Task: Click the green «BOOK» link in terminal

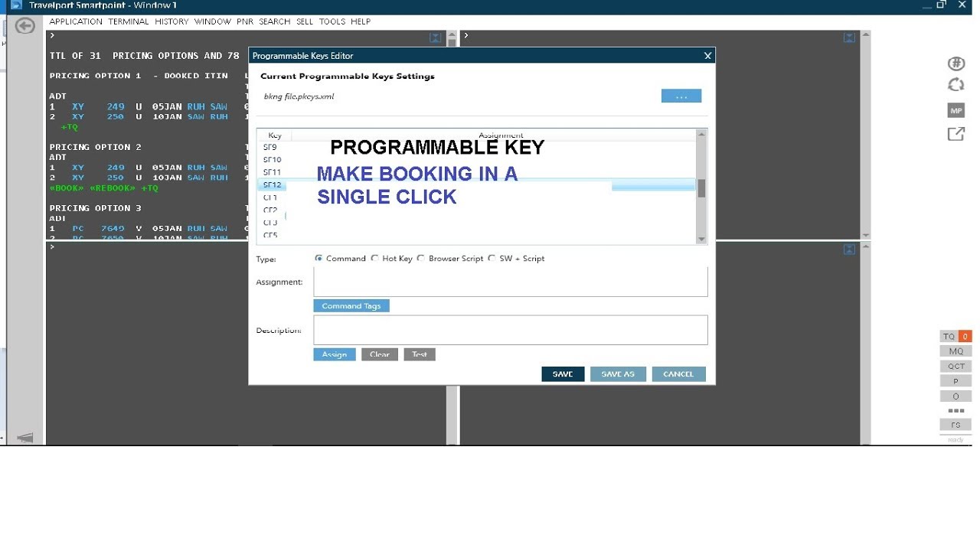Action: [x=67, y=188]
